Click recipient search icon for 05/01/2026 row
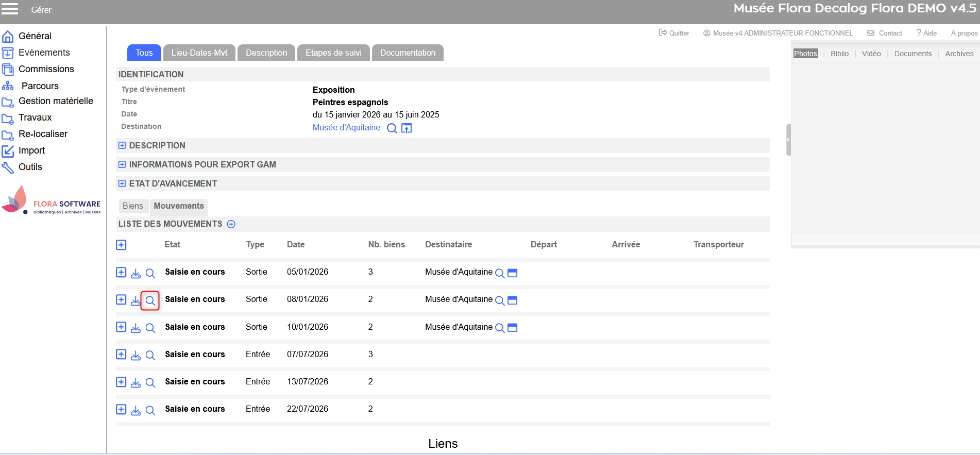Screen dimensions: 980x455 click(x=499, y=273)
